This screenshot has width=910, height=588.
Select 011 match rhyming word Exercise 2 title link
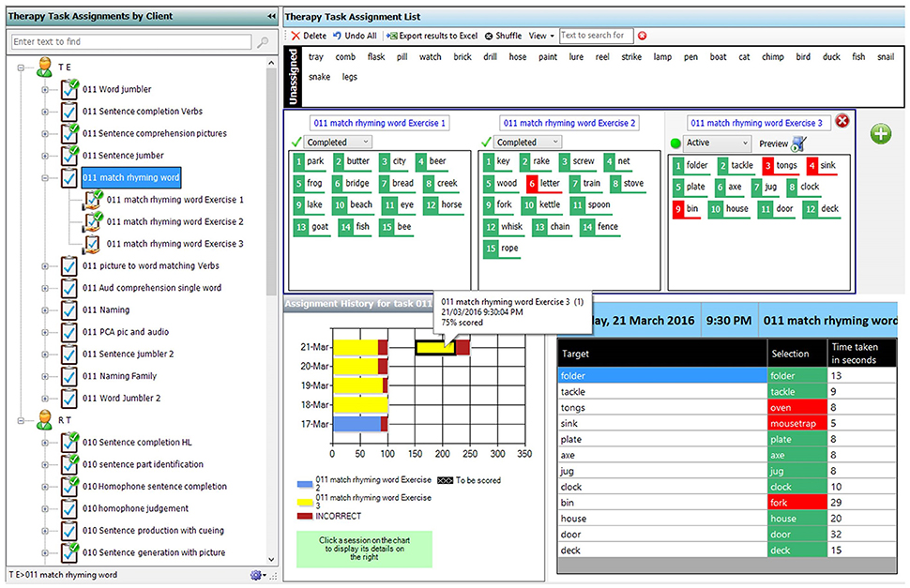(569, 123)
